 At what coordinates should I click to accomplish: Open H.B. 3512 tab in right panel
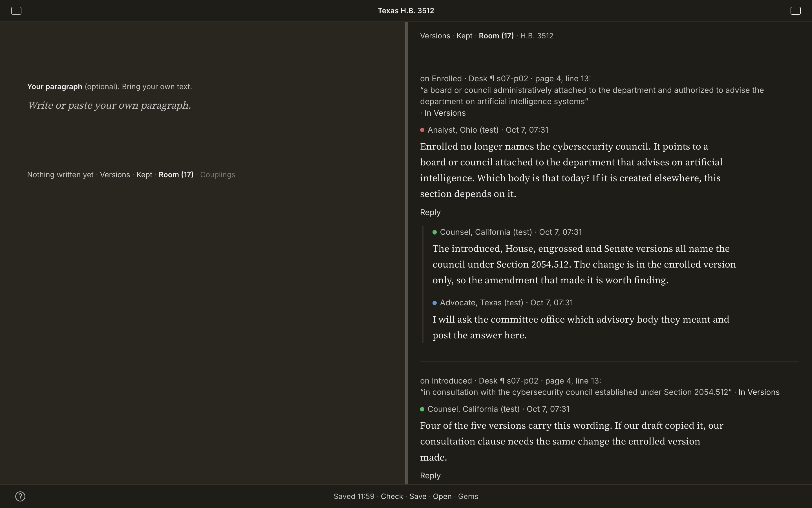click(x=537, y=36)
